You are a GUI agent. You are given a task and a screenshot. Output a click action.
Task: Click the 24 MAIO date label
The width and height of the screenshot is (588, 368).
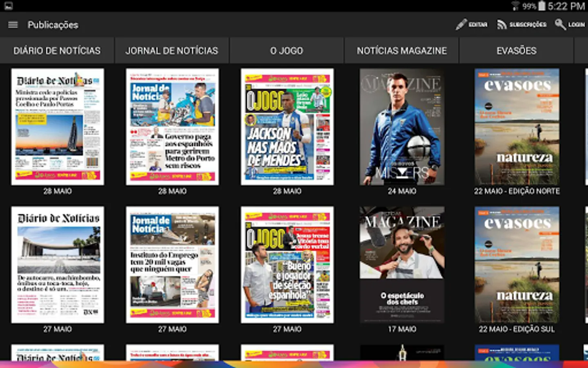[402, 191]
